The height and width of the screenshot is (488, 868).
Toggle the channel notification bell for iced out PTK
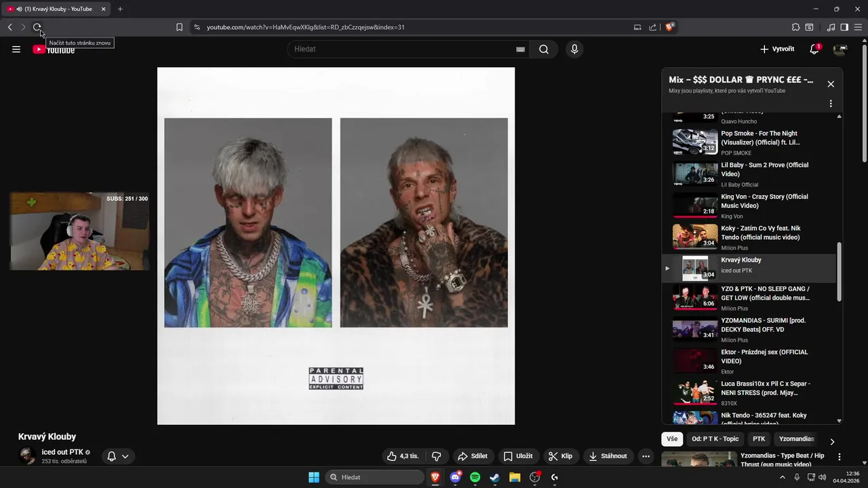click(118, 456)
